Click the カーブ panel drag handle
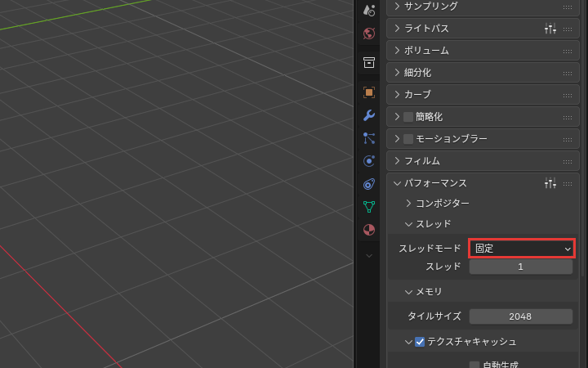This screenshot has width=588, height=368. point(568,96)
